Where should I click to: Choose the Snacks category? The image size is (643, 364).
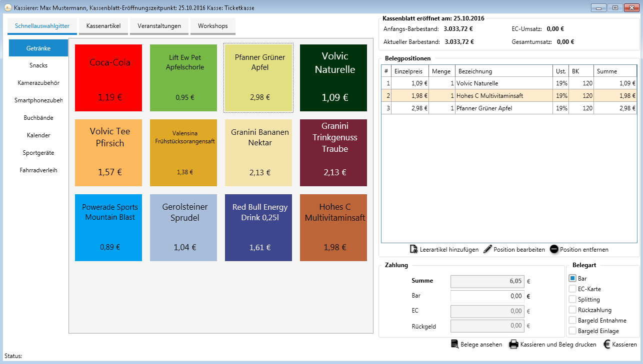[38, 65]
